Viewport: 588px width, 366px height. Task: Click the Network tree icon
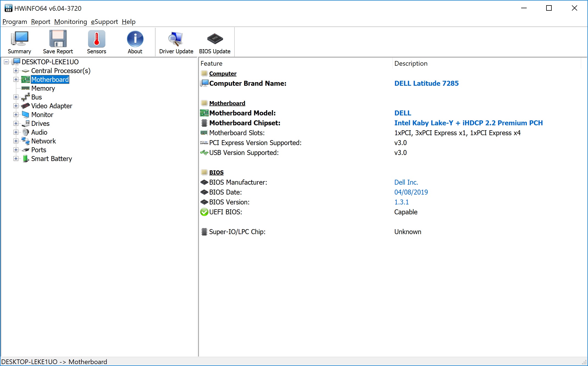[x=26, y=141]
